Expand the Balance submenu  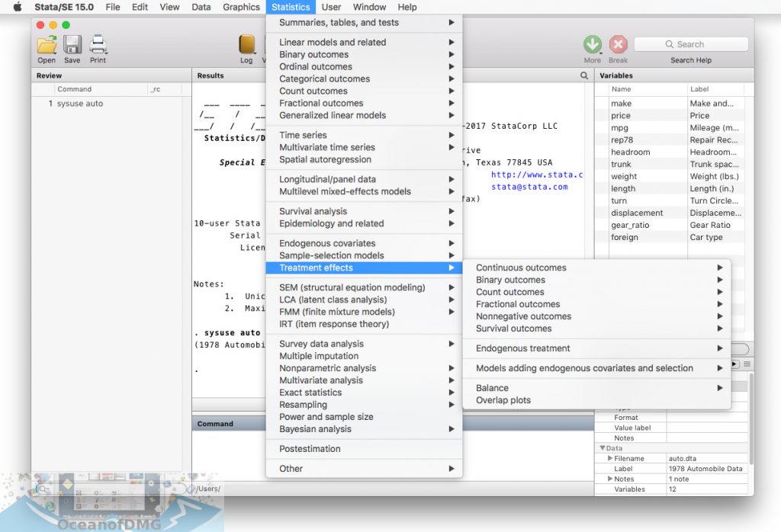tap(596, 388)
